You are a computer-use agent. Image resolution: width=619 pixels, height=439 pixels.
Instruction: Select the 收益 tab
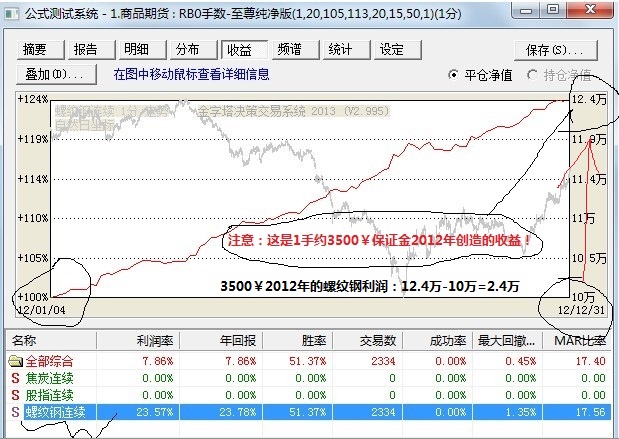(244, 50)
